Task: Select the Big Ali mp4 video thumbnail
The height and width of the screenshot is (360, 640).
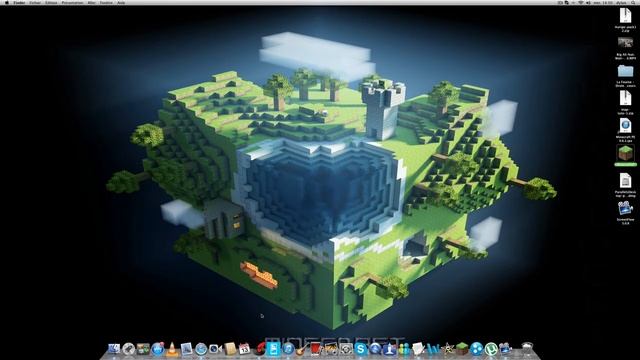Action: pyautogui.click(x=625, y=42)
